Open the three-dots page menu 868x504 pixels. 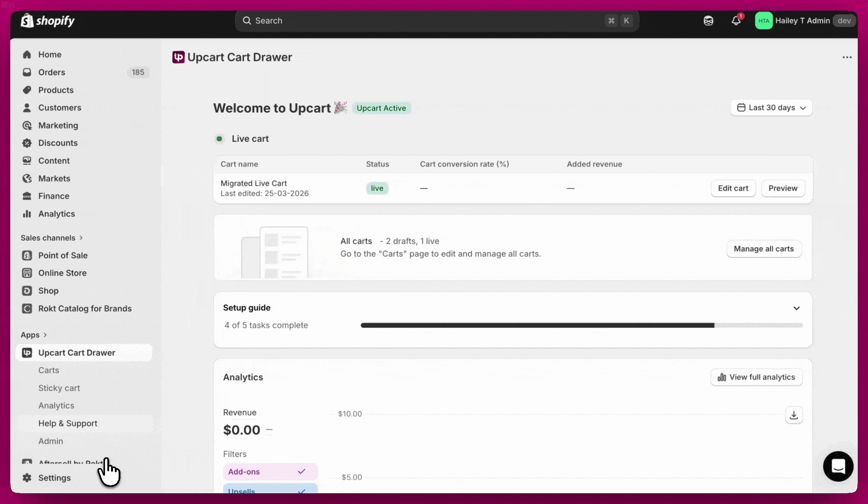pos(847,57)
